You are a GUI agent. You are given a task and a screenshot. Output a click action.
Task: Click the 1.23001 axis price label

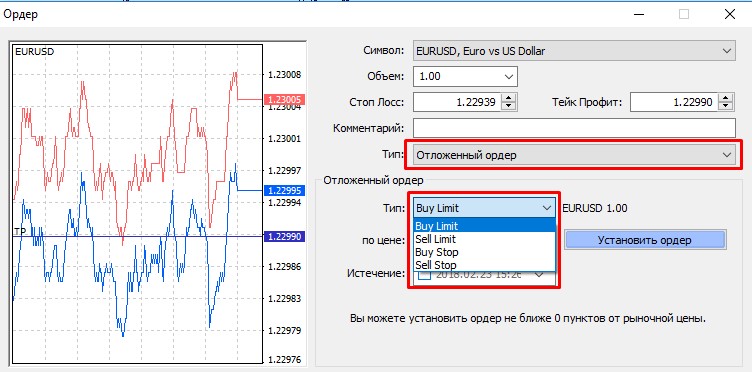(284, 139)
